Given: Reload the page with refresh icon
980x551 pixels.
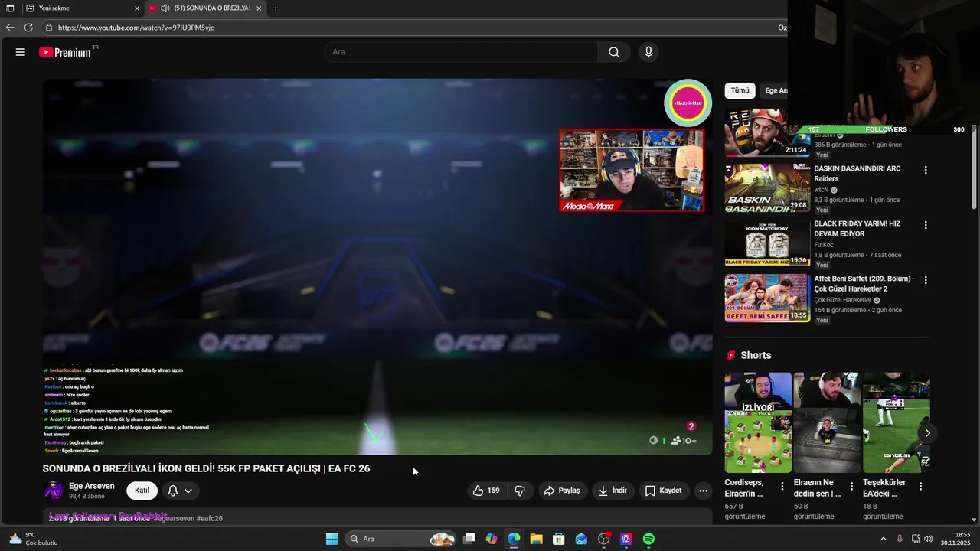Looking at the screenshot, I should [28, 28].
